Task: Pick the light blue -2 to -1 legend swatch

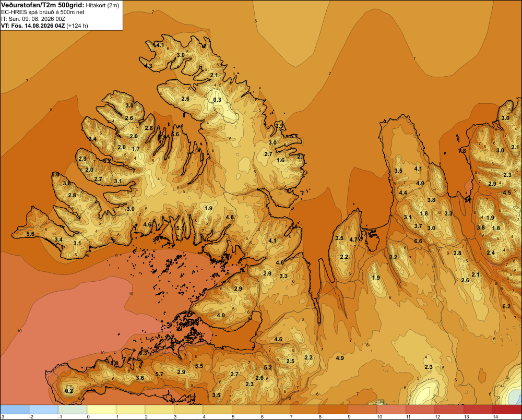Action: coord(44,409)
